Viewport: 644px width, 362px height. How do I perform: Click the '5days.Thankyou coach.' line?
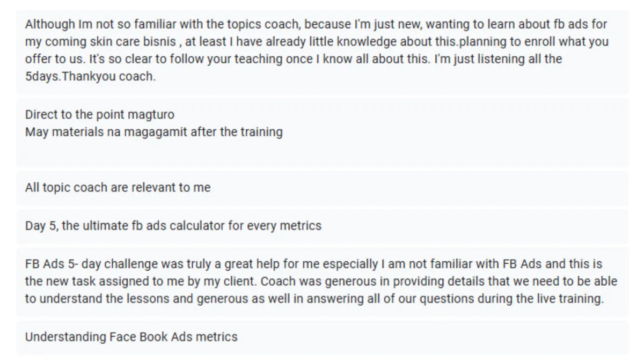(x=90, y=76)
